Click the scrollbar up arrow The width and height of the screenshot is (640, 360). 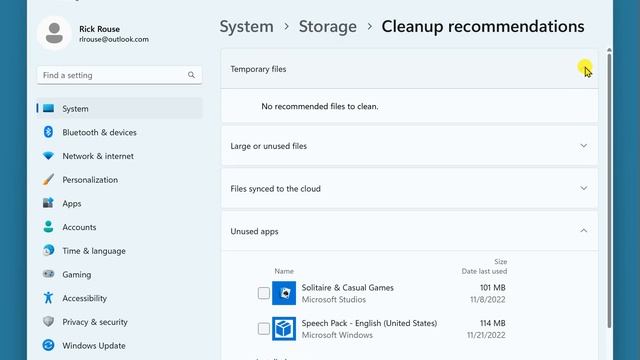click(x=609, y=50)
